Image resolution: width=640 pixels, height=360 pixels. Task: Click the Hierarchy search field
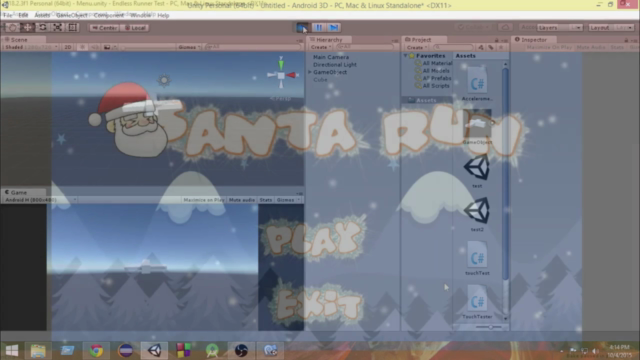(364, 47)
